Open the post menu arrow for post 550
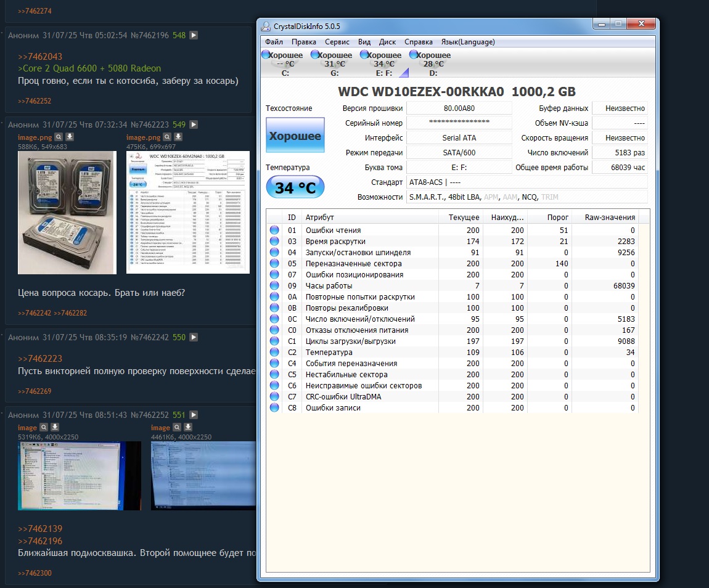Screen dimensions: 709x588 [x=194, y=337]
